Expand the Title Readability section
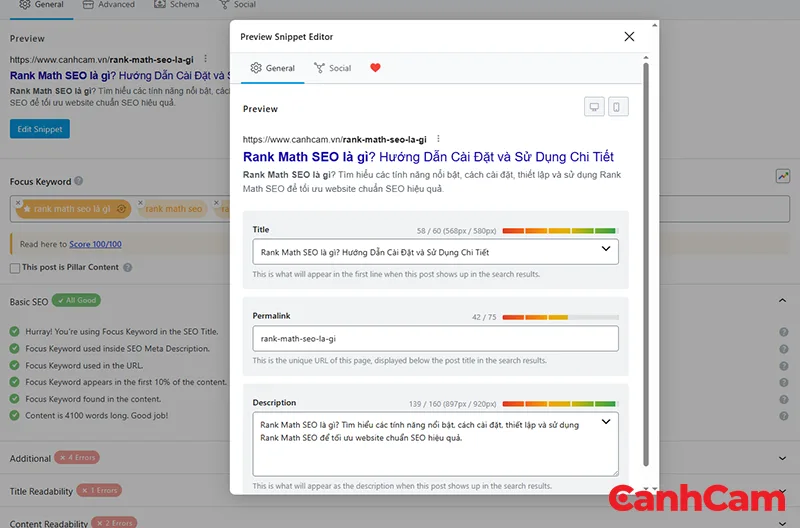 coord(782,491)
